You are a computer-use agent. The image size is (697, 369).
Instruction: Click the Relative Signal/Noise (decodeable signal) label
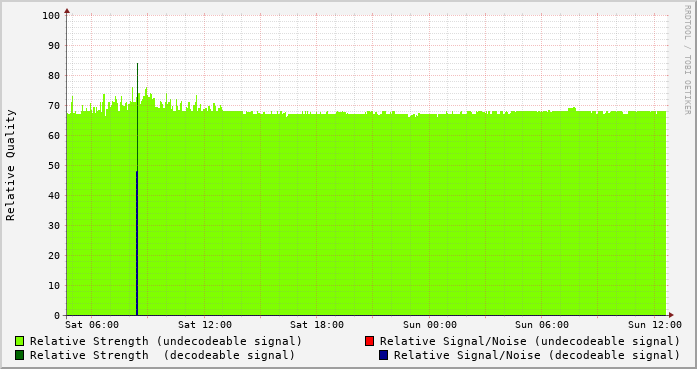(537, 355)
